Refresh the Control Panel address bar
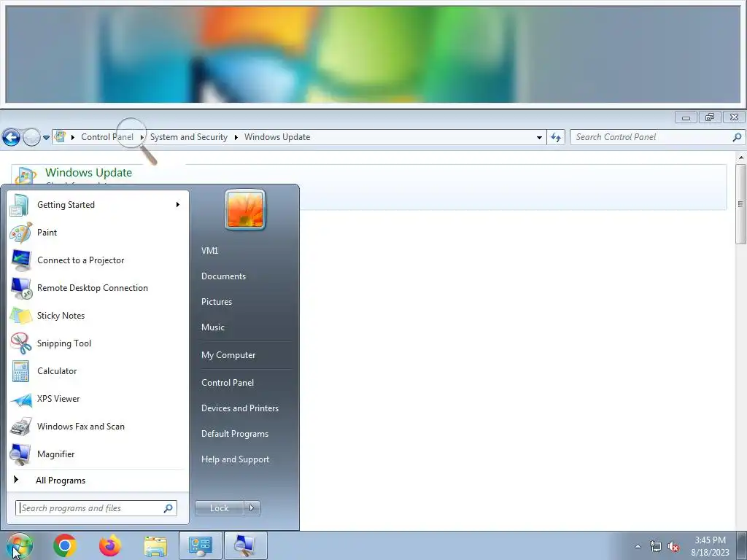747x560 pixels. (x=555, y=137)
